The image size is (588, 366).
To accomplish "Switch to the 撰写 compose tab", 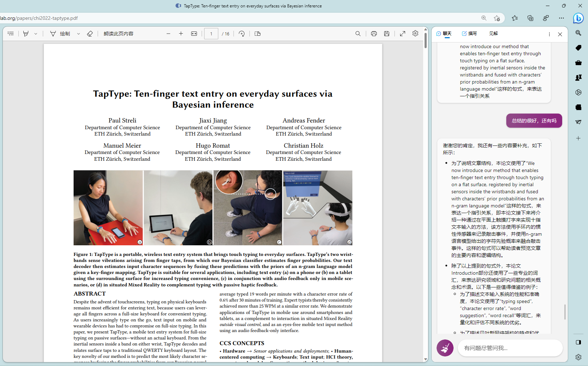I will (469, 34).
